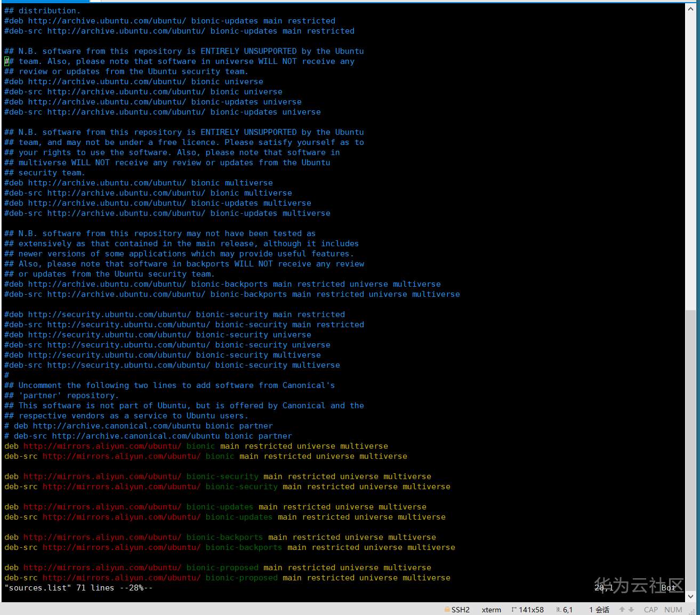Click the "# deb-src" canonical.com bionic partner line

(148, 436)
